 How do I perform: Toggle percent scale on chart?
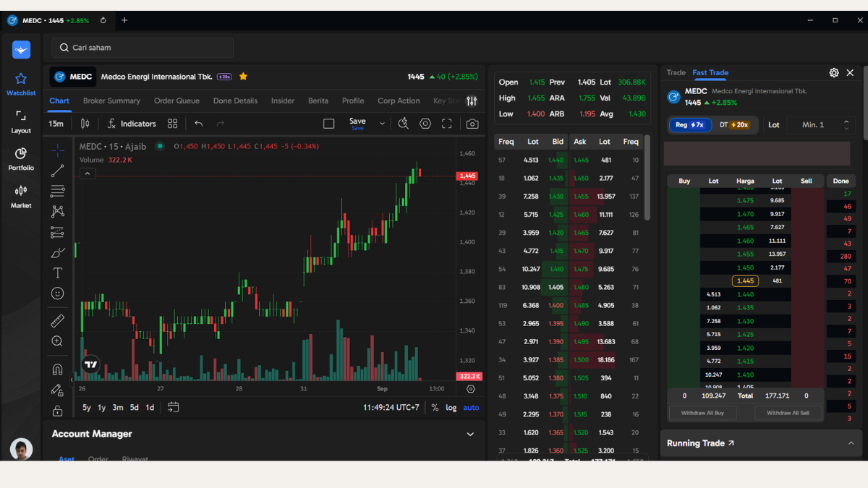coord(435,408)
